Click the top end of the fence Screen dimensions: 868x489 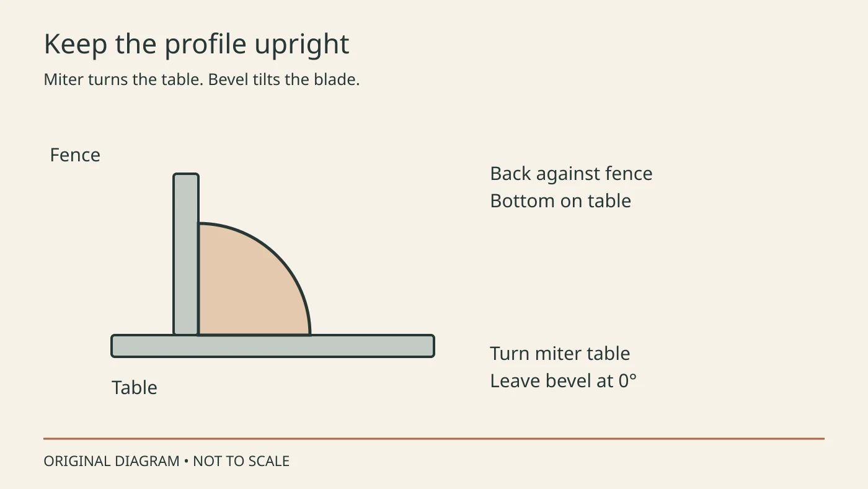click(x=186, y=176)
